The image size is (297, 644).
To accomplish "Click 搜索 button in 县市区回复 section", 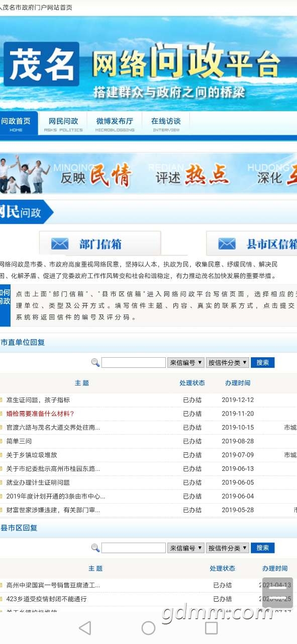I will [x=263, y=548].
